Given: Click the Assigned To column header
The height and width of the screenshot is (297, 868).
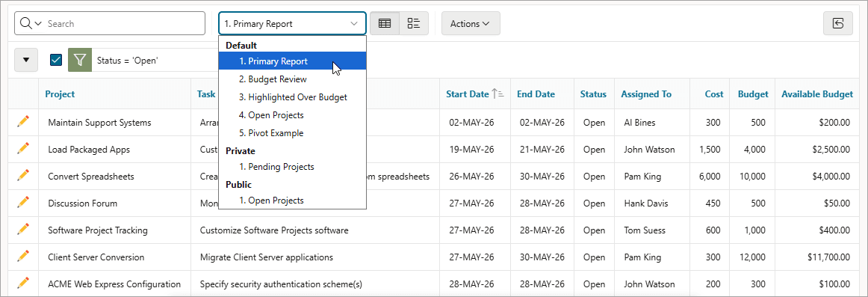Looking at the screenshot, I should point(646,94).
